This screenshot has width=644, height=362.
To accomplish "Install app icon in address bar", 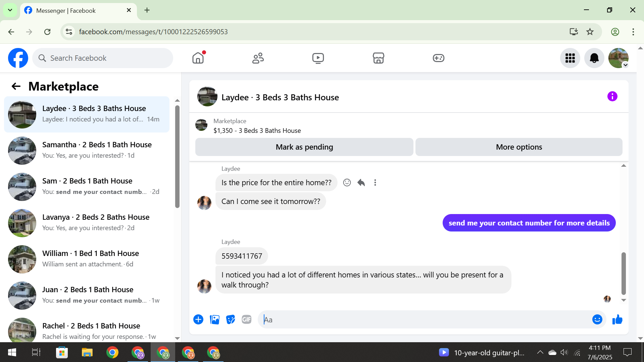I will pos(574,32).
